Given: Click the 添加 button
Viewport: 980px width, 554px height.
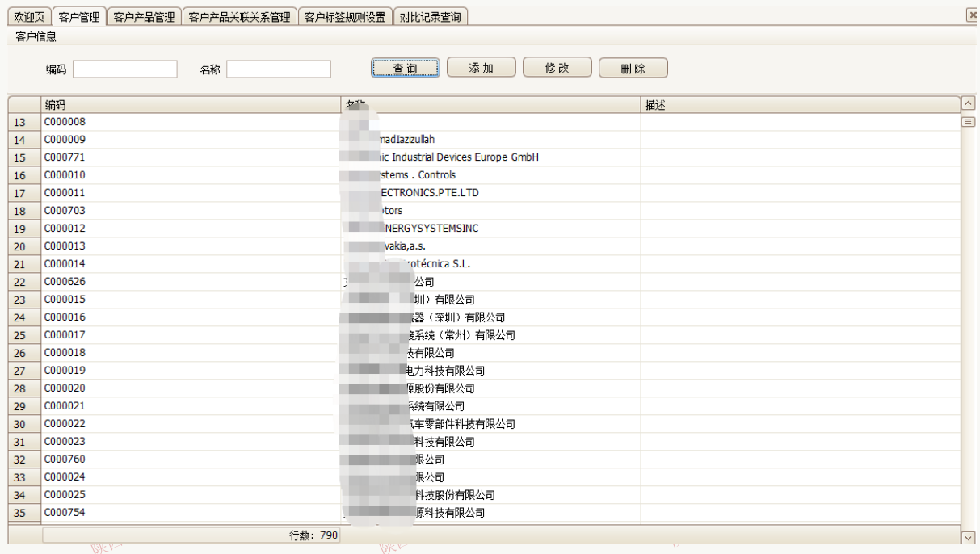Looking at the screenshot, I should 482,69.
